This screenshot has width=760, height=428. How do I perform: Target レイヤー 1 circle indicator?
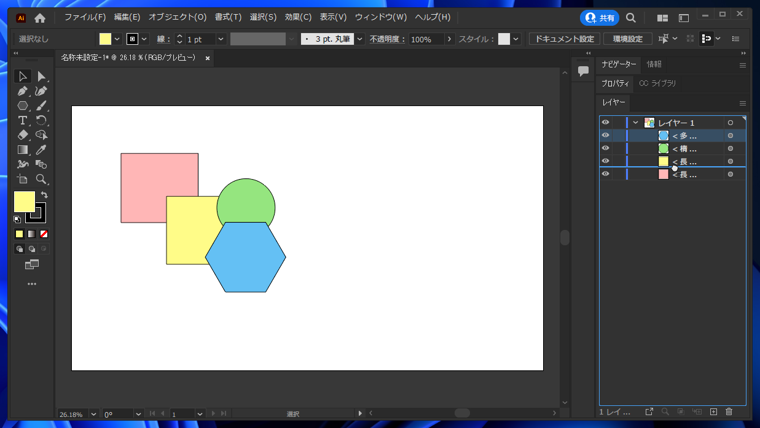click(730, 123)
